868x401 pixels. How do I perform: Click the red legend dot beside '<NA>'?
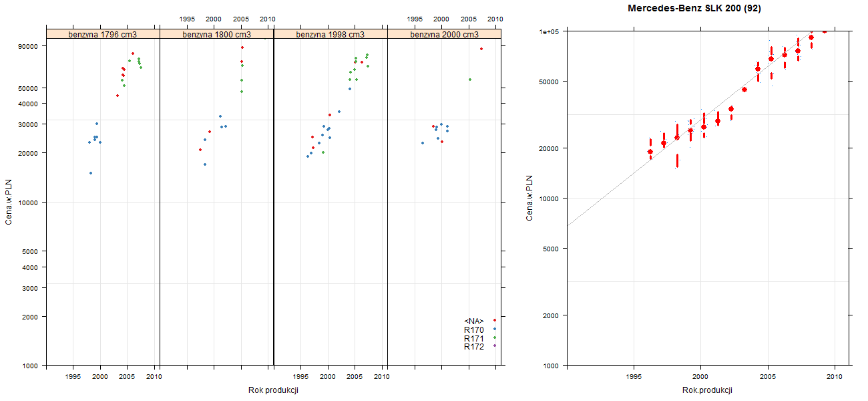tap(494, 321)
